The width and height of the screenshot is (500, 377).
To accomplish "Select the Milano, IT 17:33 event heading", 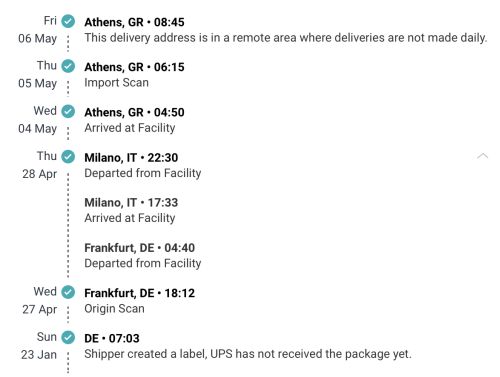I will point(131,203).
